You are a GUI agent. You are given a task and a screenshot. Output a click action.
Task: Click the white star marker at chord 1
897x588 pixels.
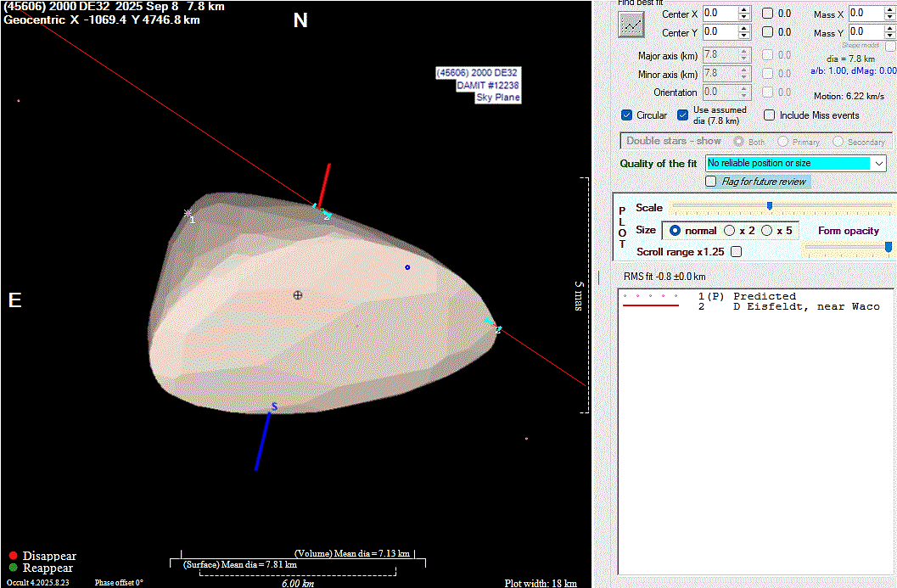pos(188,214)
